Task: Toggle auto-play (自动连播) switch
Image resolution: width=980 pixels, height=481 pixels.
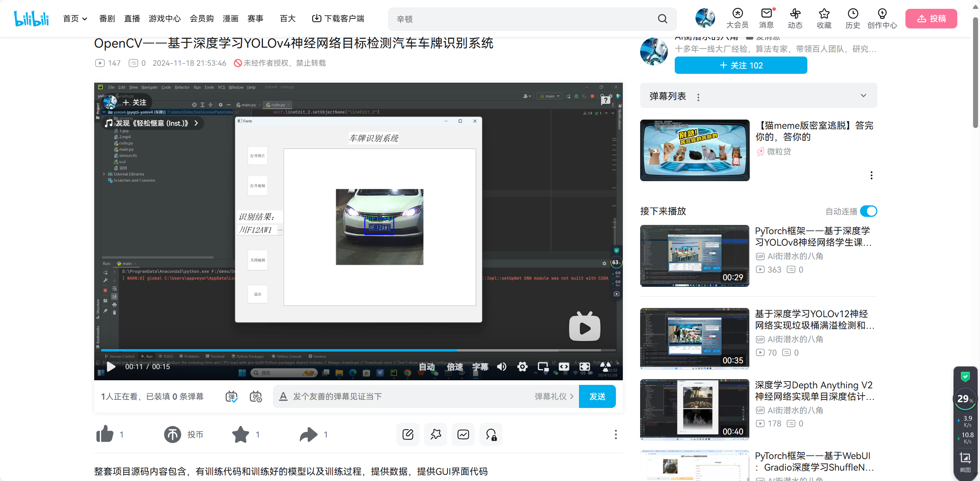Action: tap(869, 211)
